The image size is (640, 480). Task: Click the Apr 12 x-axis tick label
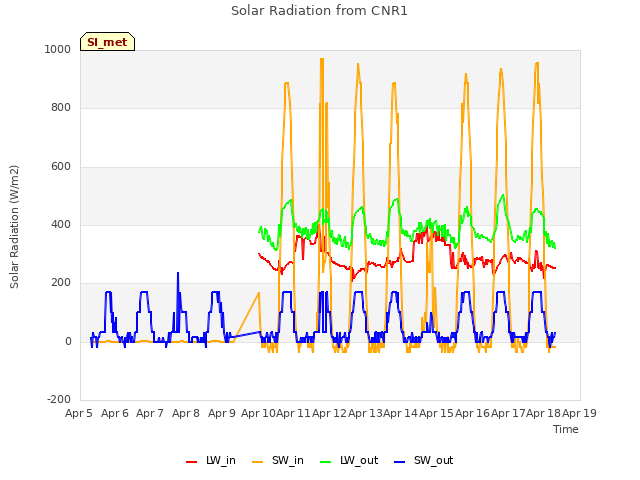pyautogui.click(x=329, y=413)
